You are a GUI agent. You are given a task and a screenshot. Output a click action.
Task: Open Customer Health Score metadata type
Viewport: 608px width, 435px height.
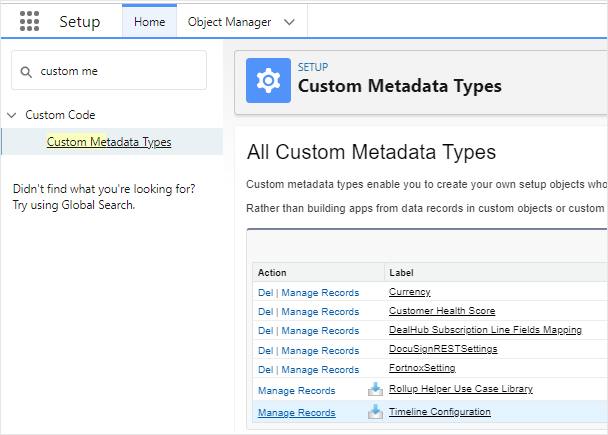(441, 311)
